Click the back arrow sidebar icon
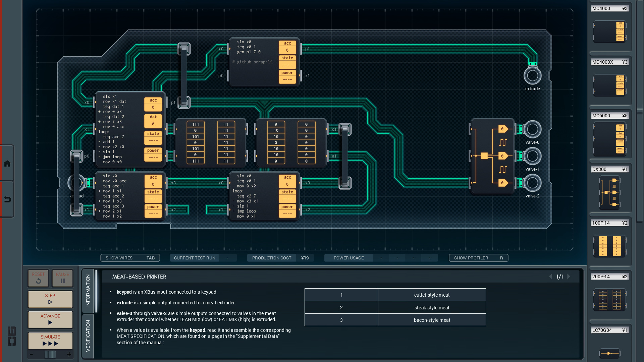Screen dimensions: 644x362 [7, 200]
